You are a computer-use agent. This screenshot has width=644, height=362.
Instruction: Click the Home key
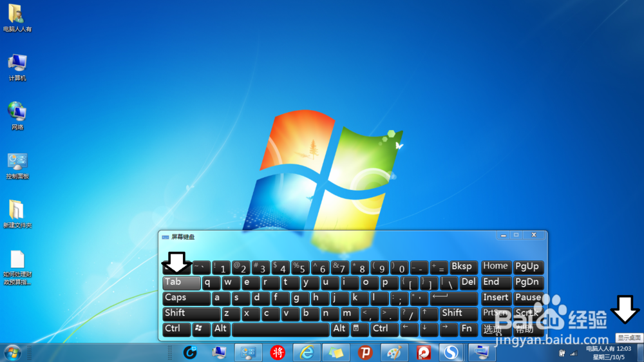[496, 267]
